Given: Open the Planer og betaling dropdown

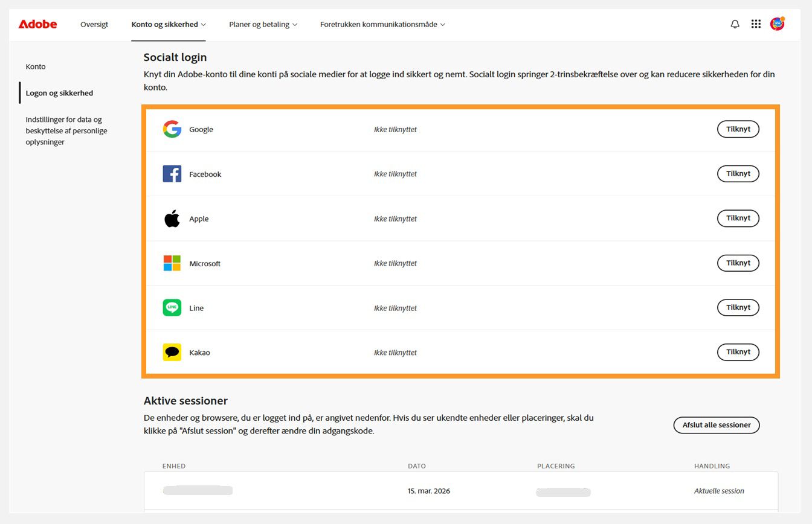Looking at the screenshot, I should click(x=263, y=24).
